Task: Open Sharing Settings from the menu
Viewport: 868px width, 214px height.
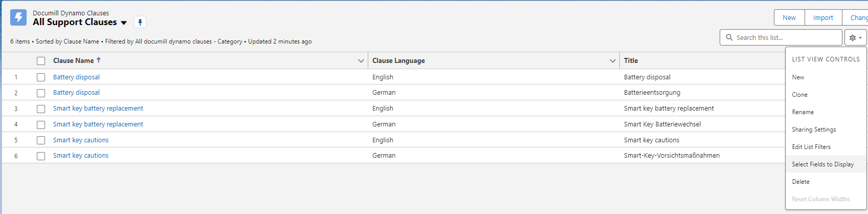Action: [x=814, y=130]
